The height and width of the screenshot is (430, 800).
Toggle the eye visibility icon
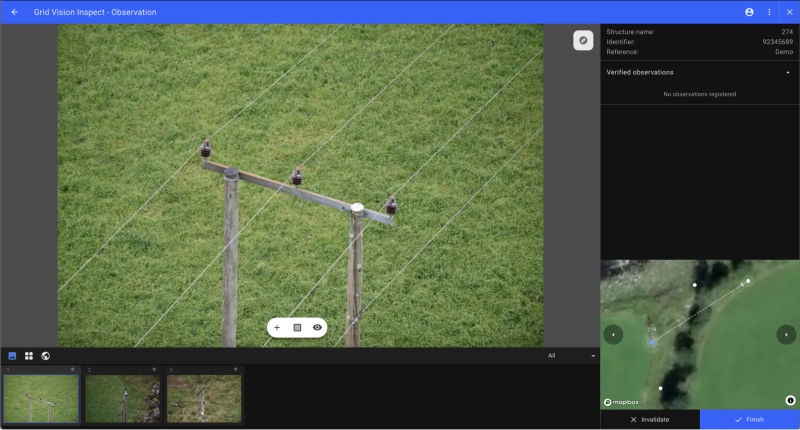317,327
